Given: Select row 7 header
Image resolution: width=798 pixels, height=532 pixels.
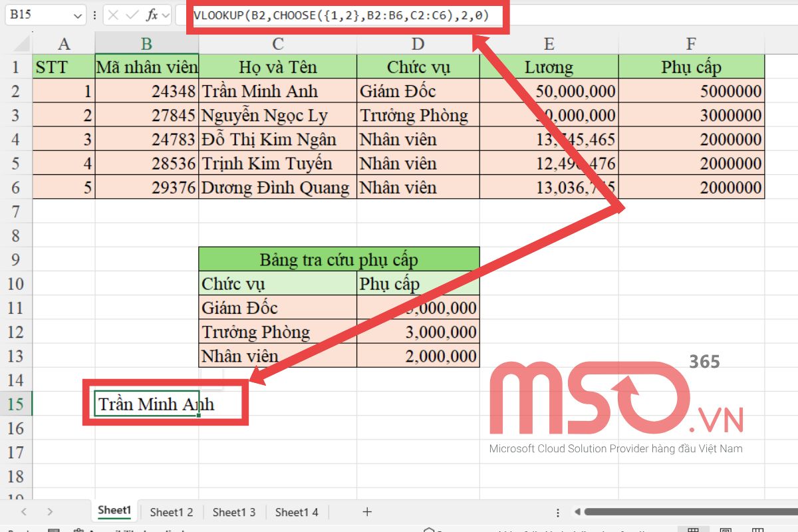Looking at the screenshot, I should point(16,211).
